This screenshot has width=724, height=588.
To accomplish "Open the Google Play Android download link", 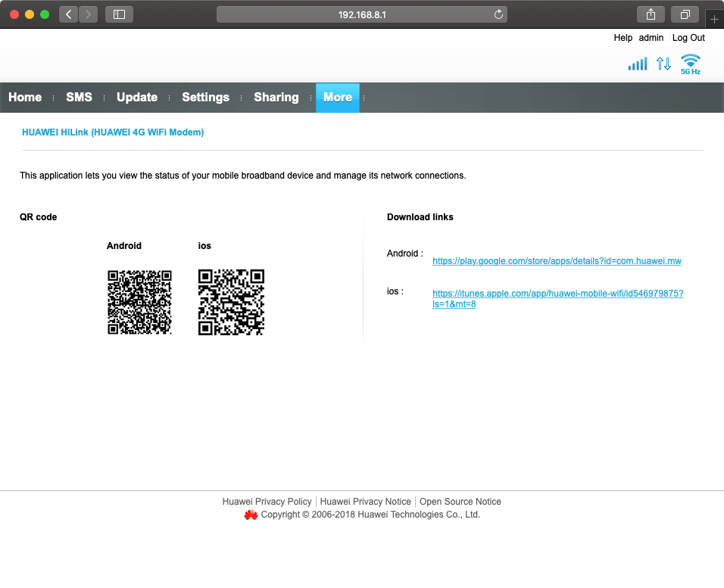I will [557, 261].
